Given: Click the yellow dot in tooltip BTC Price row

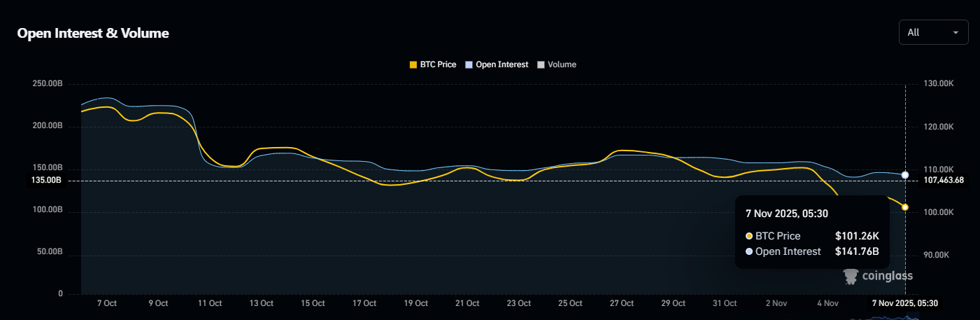Looking at the screenshot, I should coord(749,236).
